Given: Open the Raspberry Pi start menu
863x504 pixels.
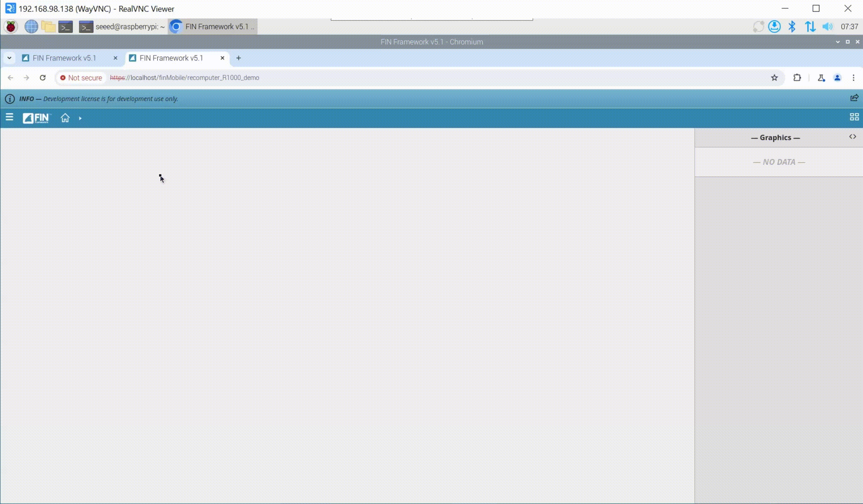Looking at the screenshot, I should pyautogui.click(x=11, y=27).
